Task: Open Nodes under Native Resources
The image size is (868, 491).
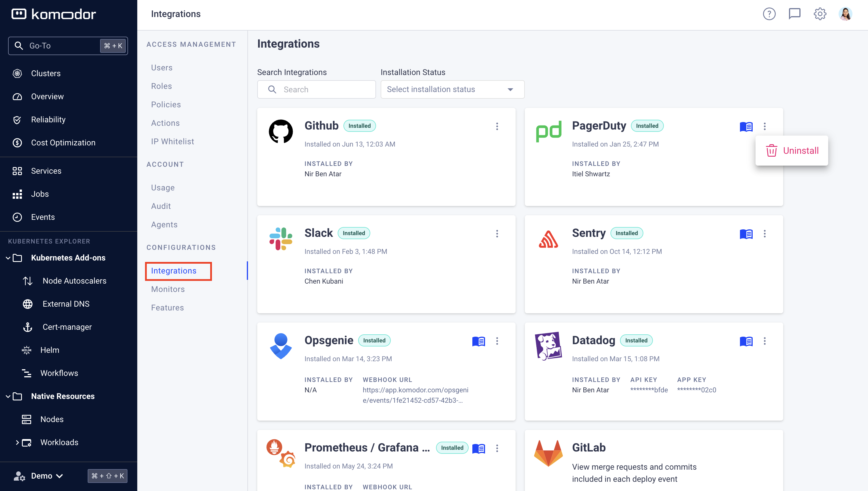Action: coord(52,419)
